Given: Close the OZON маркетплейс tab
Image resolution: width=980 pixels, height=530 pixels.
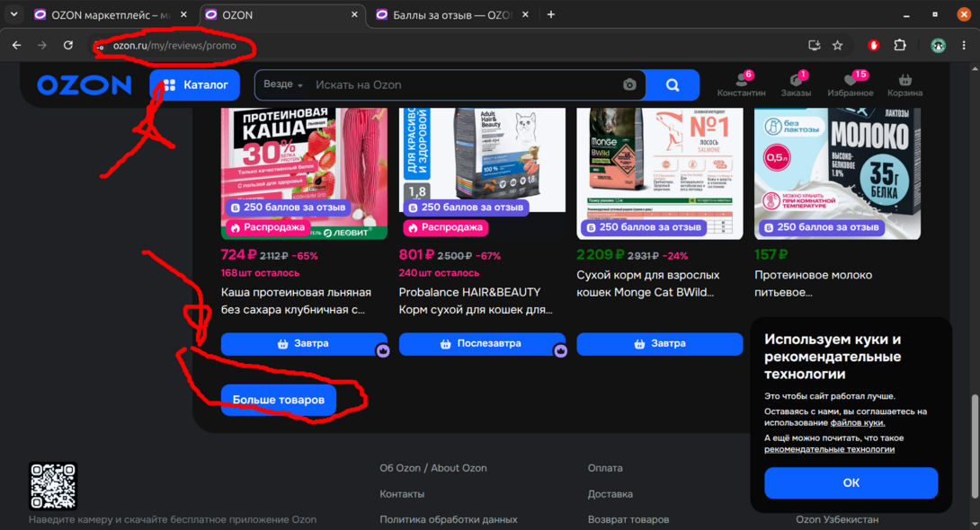Looking at the screenshot, I should click(183, 14).
